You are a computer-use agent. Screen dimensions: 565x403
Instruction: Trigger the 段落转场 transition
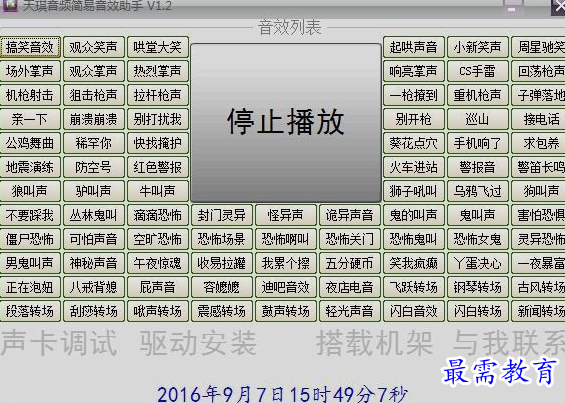tap(30, 311)
